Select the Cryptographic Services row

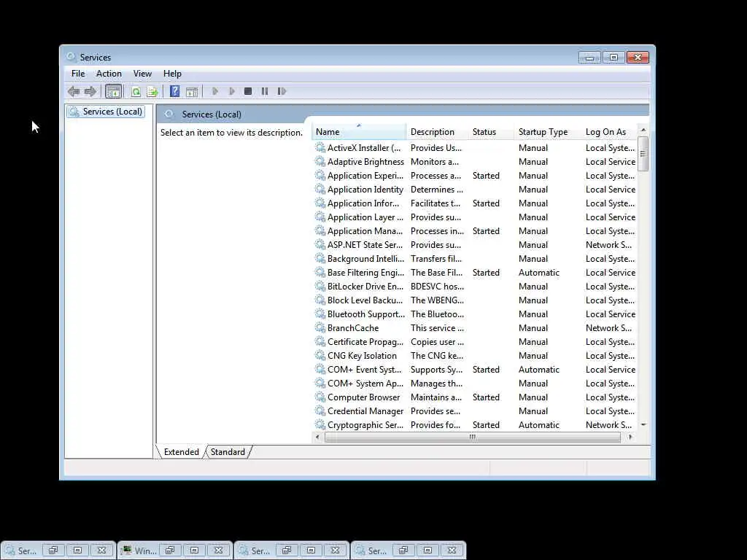click(475, 424)
